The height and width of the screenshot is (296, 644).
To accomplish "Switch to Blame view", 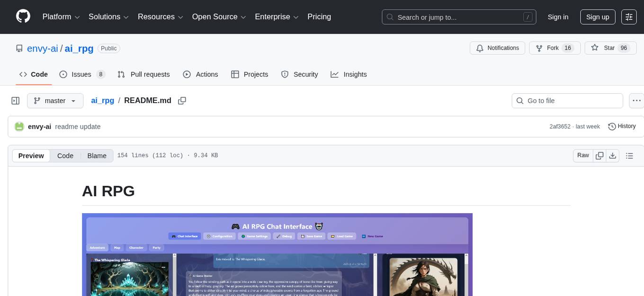I will (x=97, y=156).
